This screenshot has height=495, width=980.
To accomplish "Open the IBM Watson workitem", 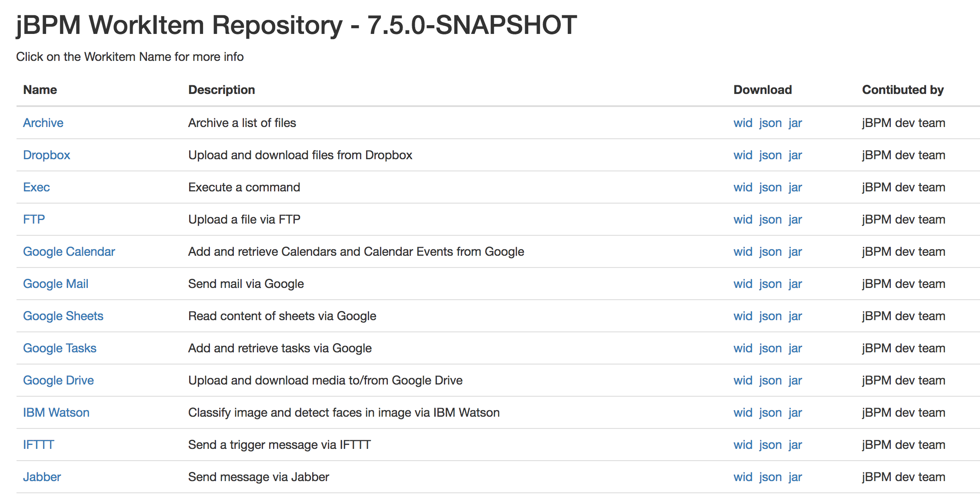I will [x=56, y=413].
